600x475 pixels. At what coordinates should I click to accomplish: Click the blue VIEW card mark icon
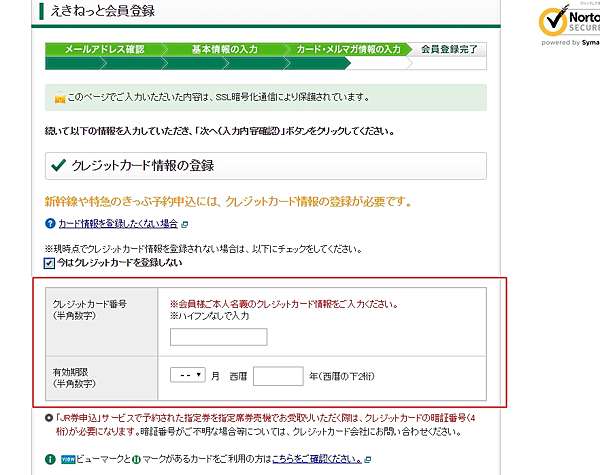click(x=68, y=459)
